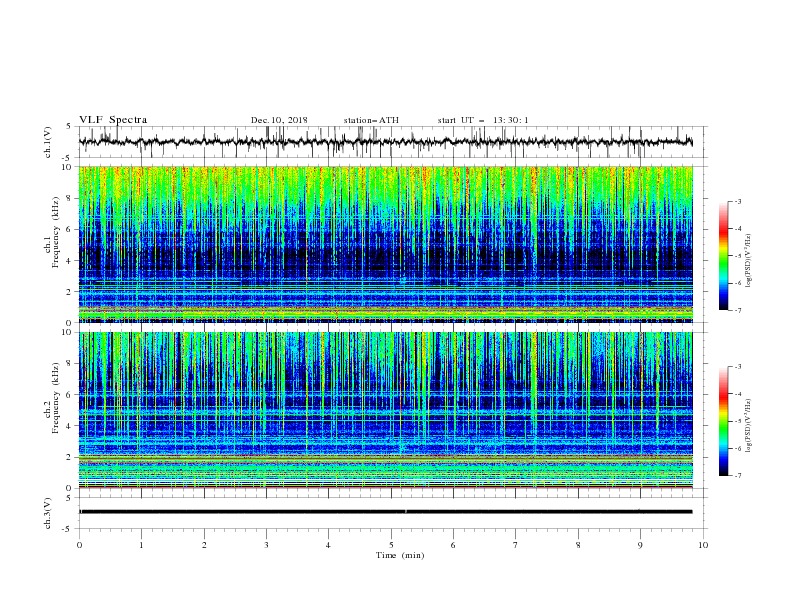Click the "ch.3(V)" axis label
This screenshot has width=792, height=612.
tap(48, 513)
